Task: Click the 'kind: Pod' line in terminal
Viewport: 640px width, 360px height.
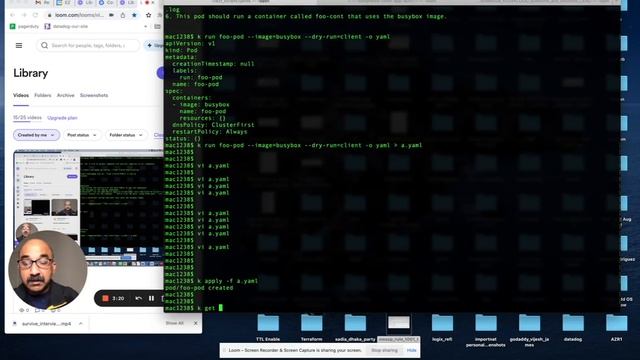Action: point(181,50)
